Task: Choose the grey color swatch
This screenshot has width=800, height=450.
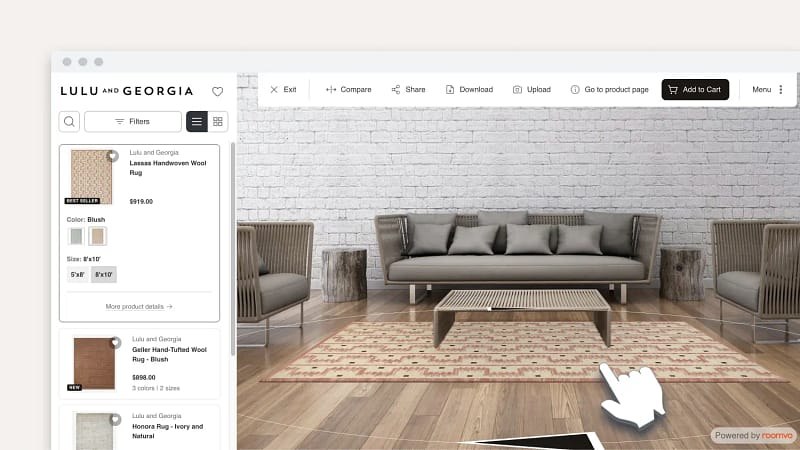Action: [x=76, y=236]
